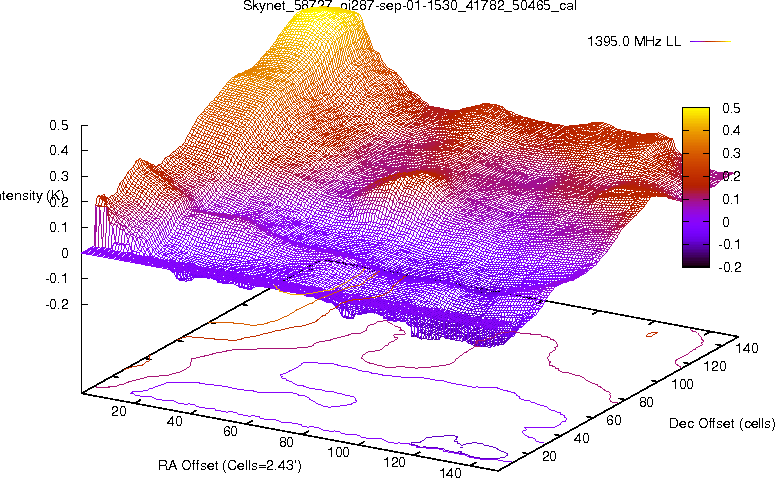Click tick 120 on the RA Offset axis
This screenshot has width=775, height=478.
click(394, 462)
